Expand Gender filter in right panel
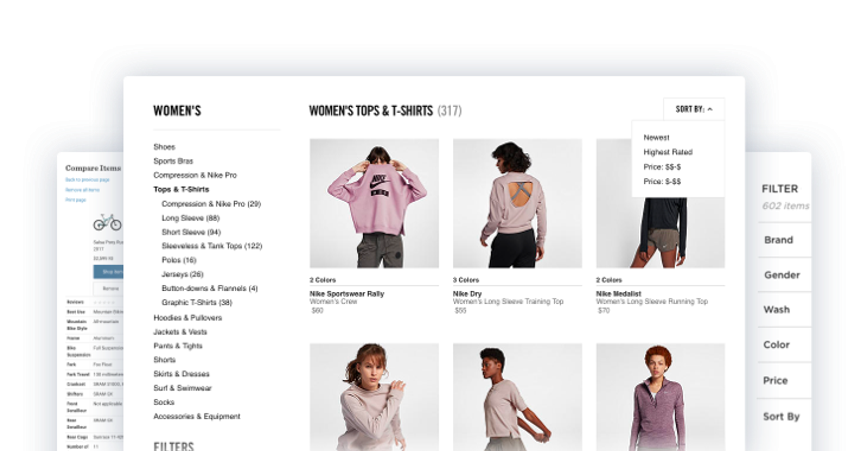Screen dimensions: 868x451 [x=784, y=275]
